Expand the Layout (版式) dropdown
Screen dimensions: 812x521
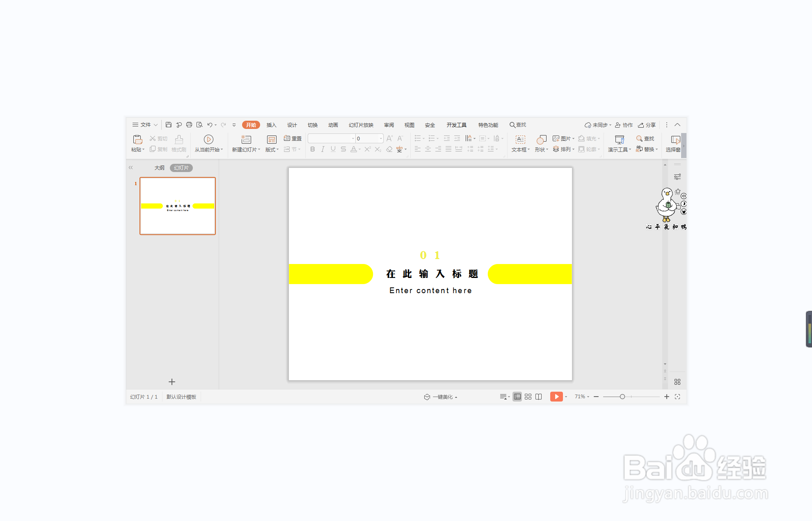coord(272,150)
